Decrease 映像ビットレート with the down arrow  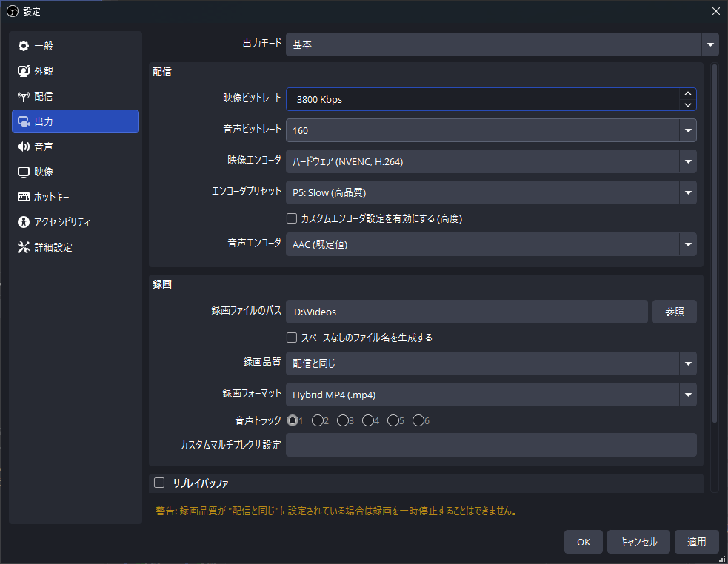pos(688,105)
